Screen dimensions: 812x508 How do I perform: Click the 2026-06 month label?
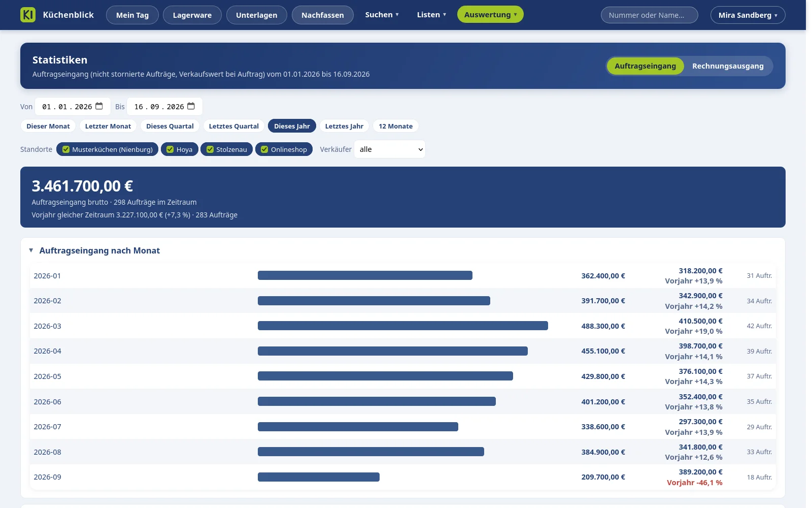pos(47,402)
